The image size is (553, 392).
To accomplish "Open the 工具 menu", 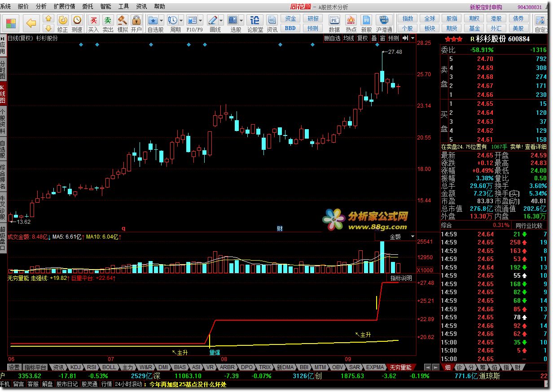I will click(x=123, y=7).
